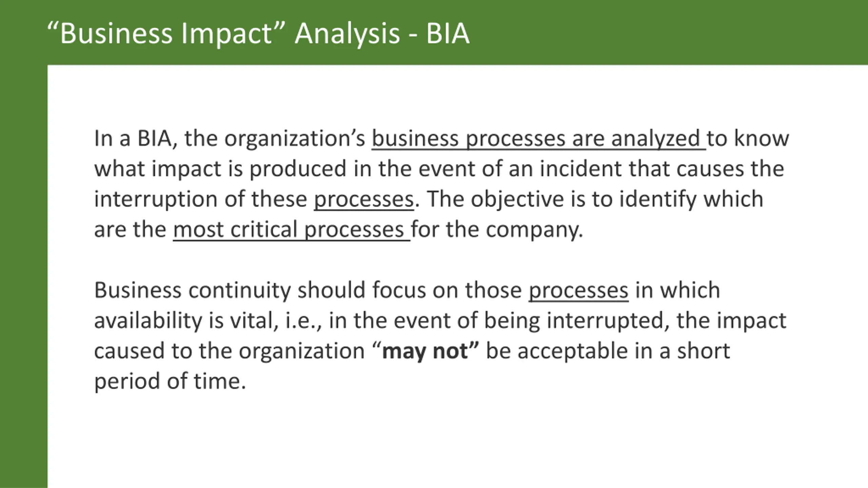Click "Business continuity" starting the second paragraph
868x488 pixels.
pyautogui.click(x=192, y=290)
